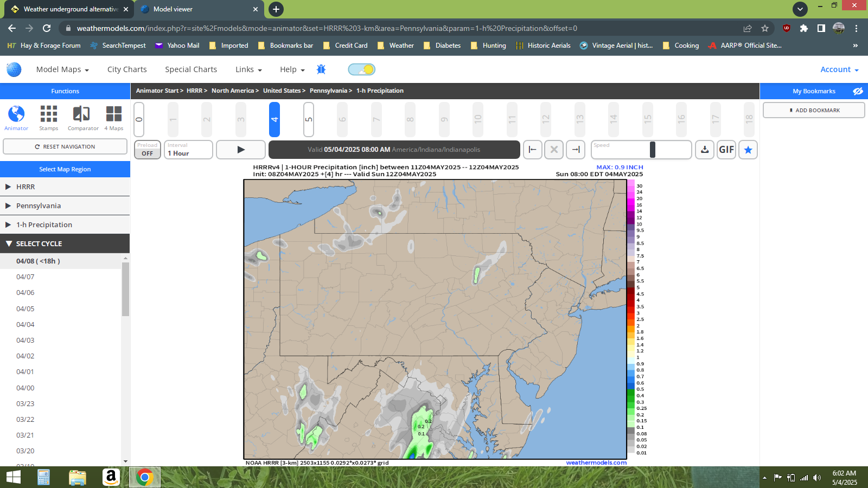Image resolution: width=868 pixels, height=488 pixels.
Task: Open the Help dropdown menu
Action: tap(292, 69)
